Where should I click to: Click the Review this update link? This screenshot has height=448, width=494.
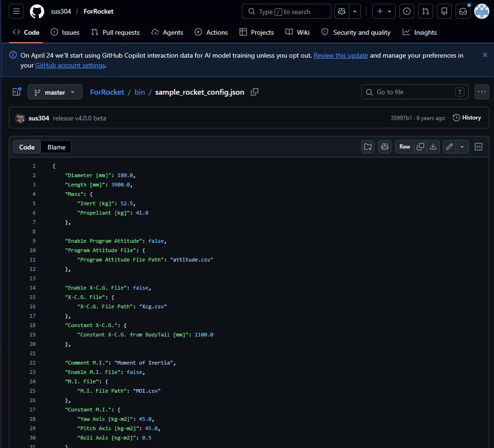pyautogui.click(x=341, y=55)
